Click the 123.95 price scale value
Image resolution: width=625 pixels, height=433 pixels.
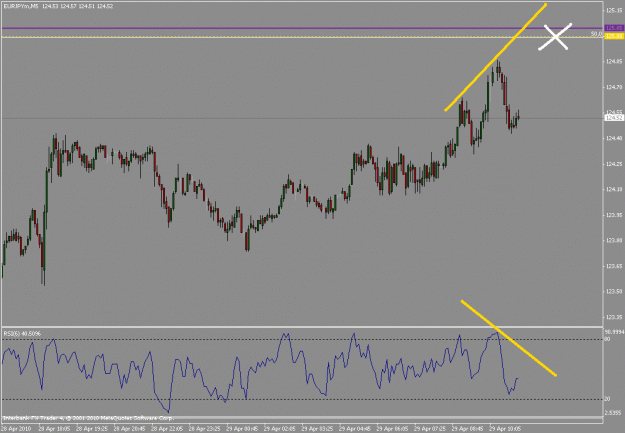click(614, 215)
